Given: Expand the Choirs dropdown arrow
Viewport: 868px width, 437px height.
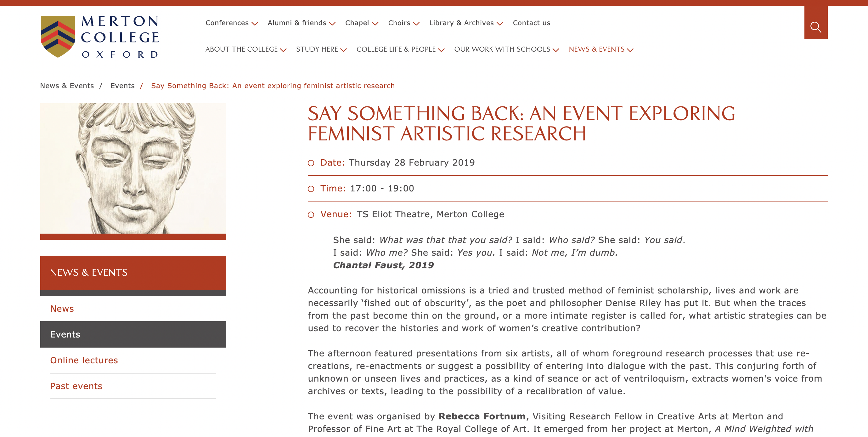Looking at the screenshot, I should click(x=416, y=23).
